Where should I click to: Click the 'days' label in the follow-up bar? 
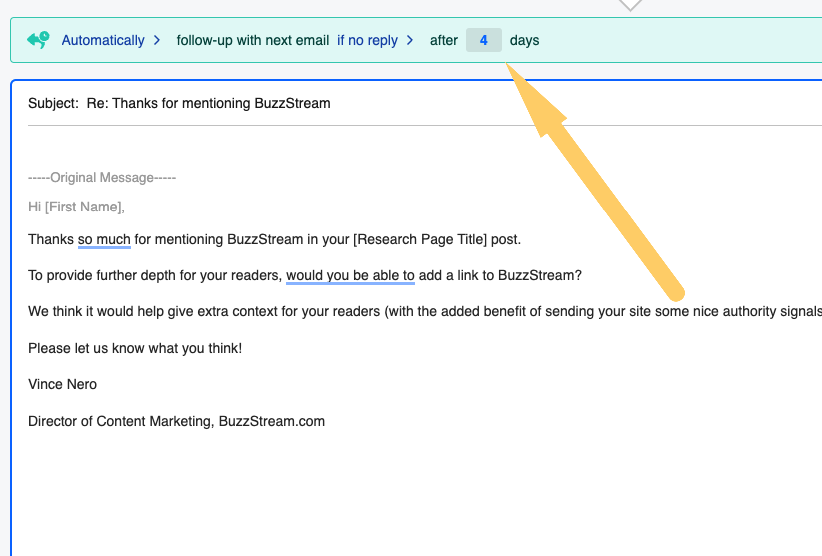[524, 40]
